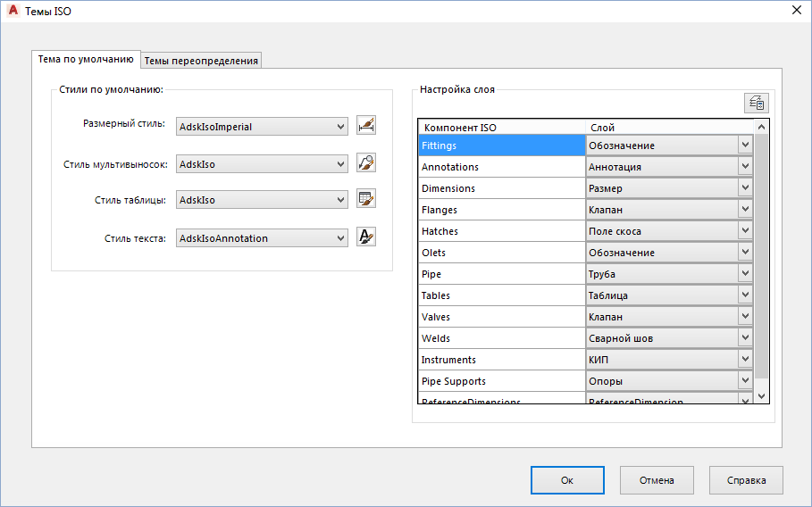
Task: Switch to Темы переопределения tab
Action: click(201, 61)
